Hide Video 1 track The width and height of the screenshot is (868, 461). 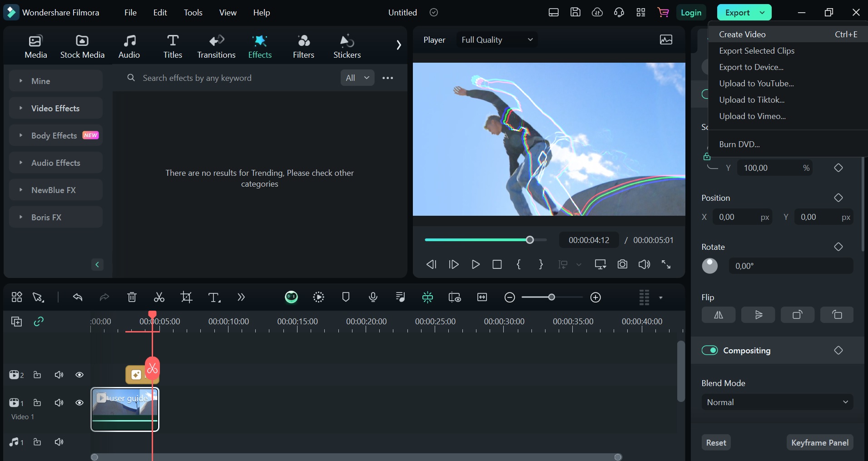(x=79, y=403)
